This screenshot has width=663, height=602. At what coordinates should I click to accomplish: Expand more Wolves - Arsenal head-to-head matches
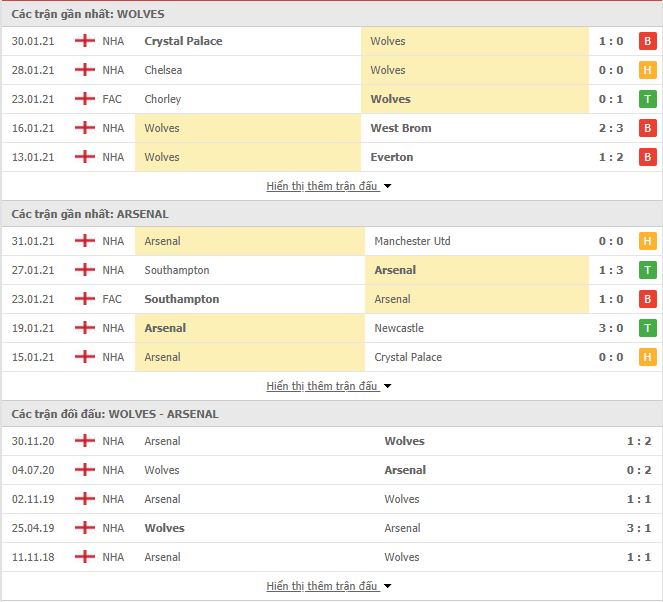click(x=328, y=586)
